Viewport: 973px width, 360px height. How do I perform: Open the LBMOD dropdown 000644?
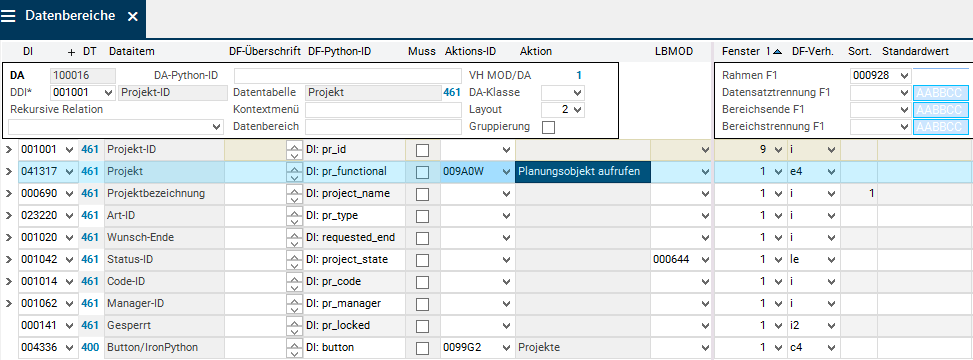(x=704, y=259)
